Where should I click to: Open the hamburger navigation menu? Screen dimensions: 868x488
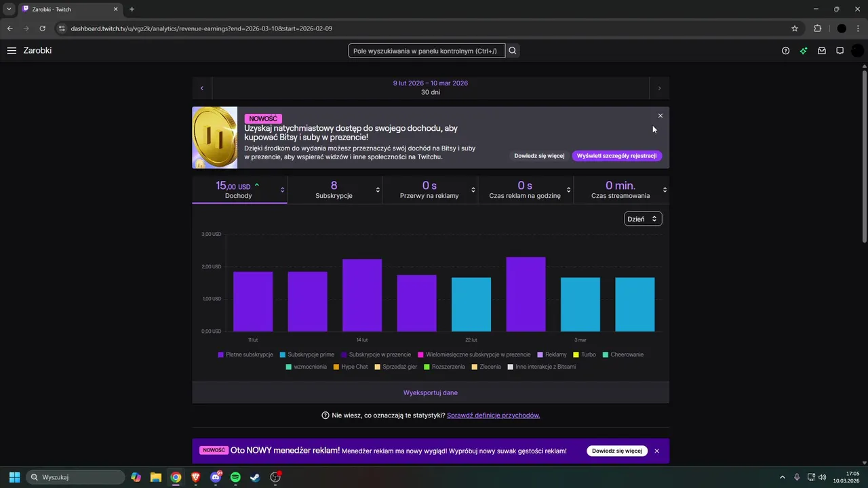(12, 51)
